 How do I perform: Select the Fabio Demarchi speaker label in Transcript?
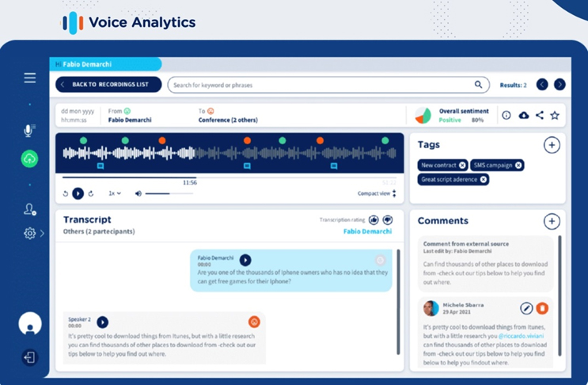point(367,231)
